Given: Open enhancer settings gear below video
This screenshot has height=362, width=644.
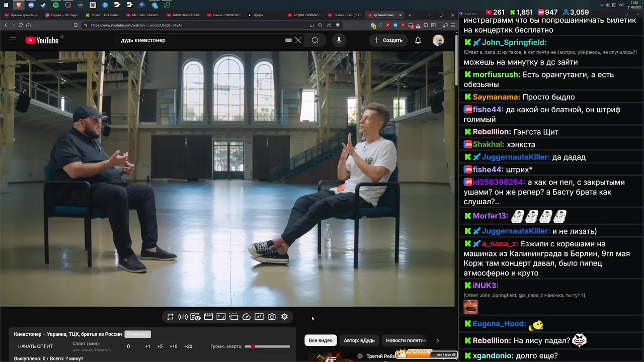Looking at the screenshot, I should (284, 317).
